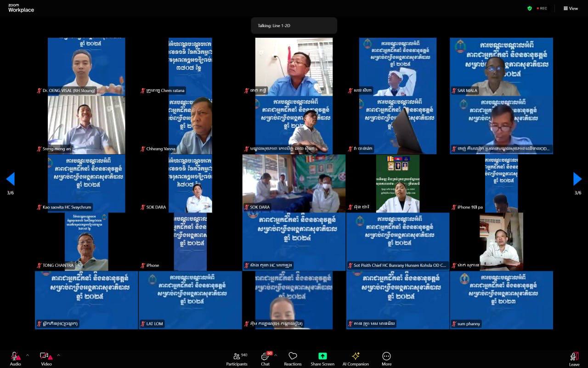Open the View layout menu
The height and width of the screenshot is (368, 588).
pyautogui.click(x=571, y=8)
